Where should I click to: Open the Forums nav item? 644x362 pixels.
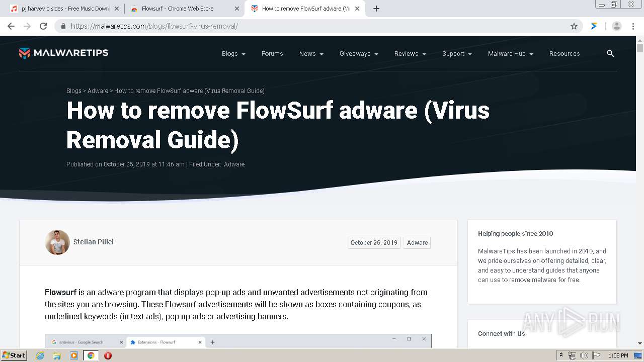[x=272, y=54]
